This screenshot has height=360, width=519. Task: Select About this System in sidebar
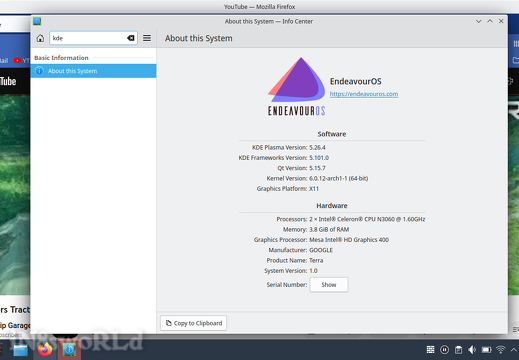click(x=93, y=71)
